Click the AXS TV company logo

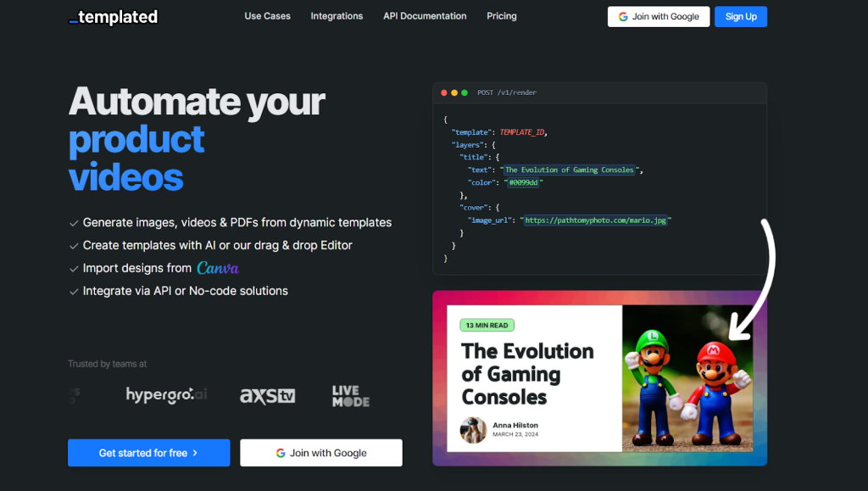[267, 396]
